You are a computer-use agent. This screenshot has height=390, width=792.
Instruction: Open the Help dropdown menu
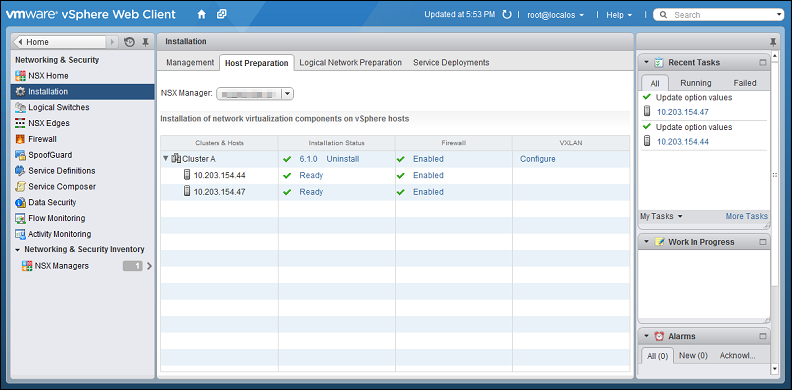click(619, 15)
